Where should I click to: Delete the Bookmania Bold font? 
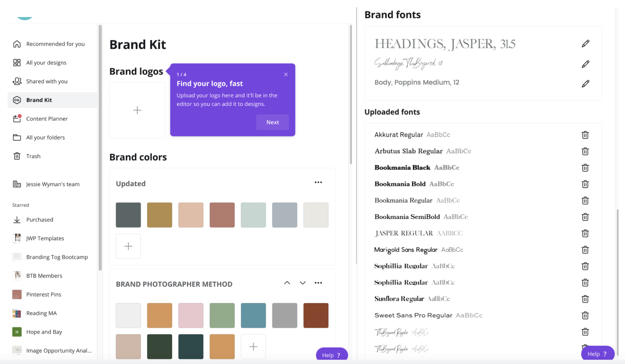coord(585,184)
